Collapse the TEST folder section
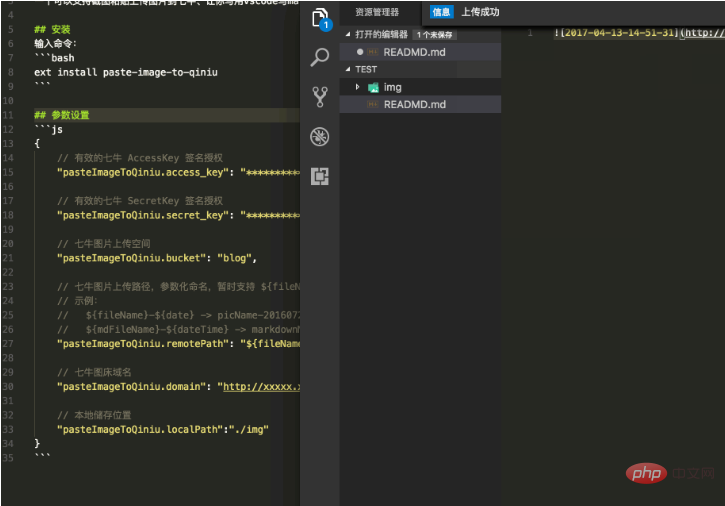The image size is (725, 506). click(347, 70)
